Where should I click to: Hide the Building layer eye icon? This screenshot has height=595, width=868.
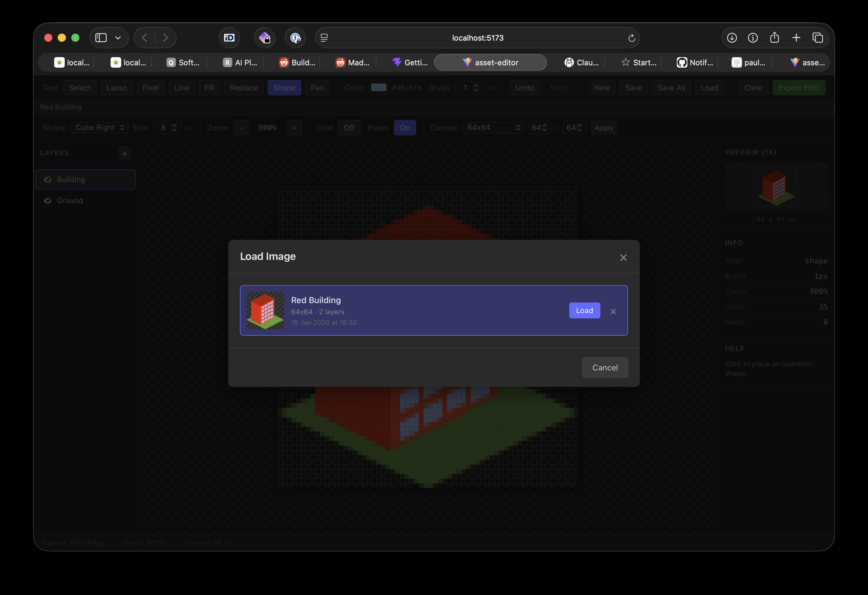pos(48,179)
